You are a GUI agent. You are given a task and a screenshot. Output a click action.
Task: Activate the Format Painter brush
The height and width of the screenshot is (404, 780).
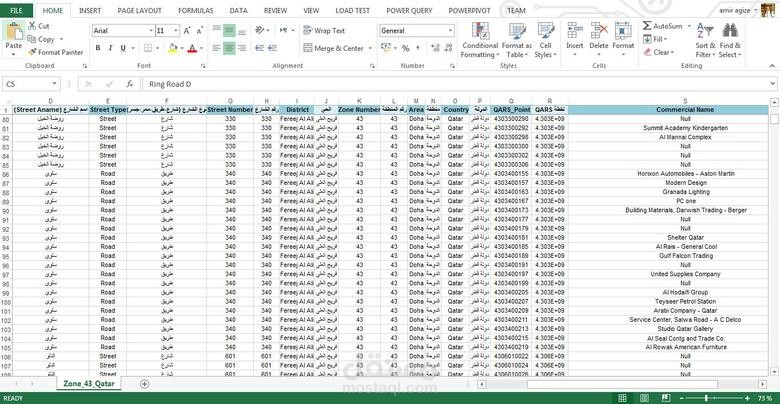[32, 52]
